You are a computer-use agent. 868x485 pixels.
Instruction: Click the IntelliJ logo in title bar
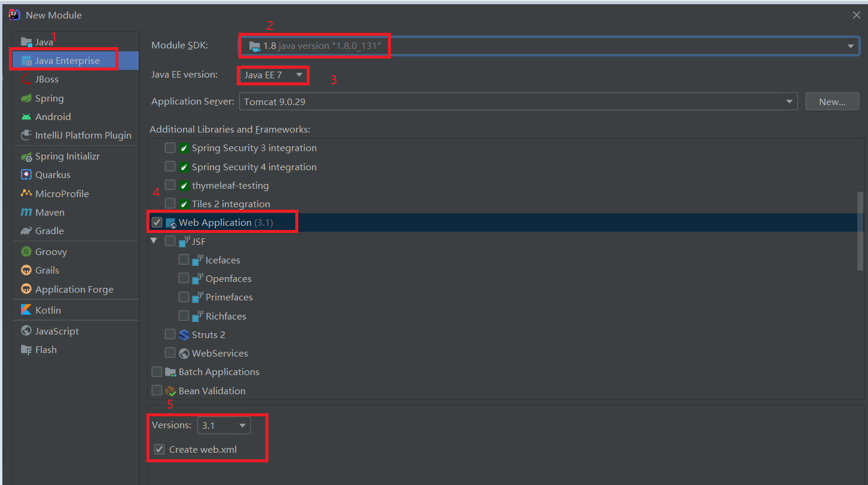point(14,14)
